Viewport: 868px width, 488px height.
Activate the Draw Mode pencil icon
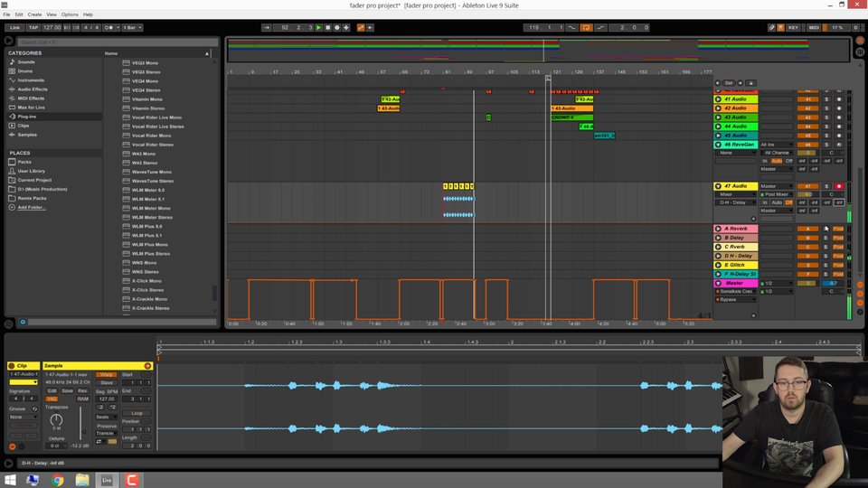click(771, 27)
